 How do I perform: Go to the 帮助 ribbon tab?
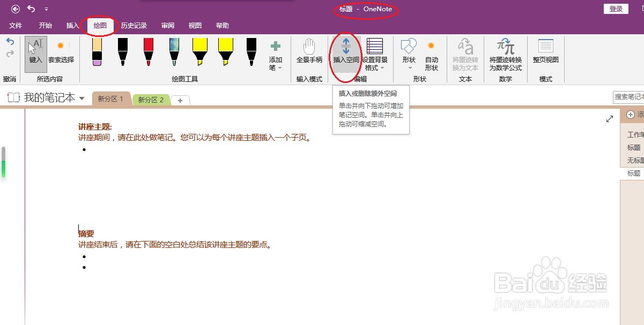tap(222, 26)
